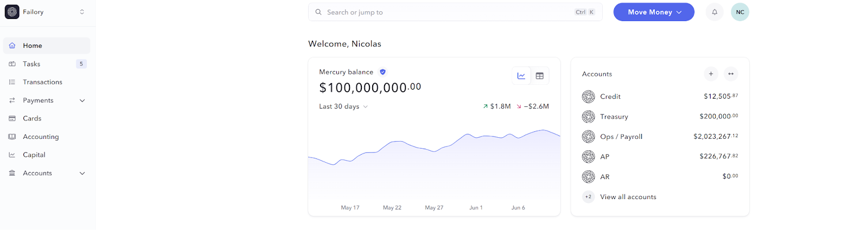
Task: Click the Transactions list icon
Action: 12,82
